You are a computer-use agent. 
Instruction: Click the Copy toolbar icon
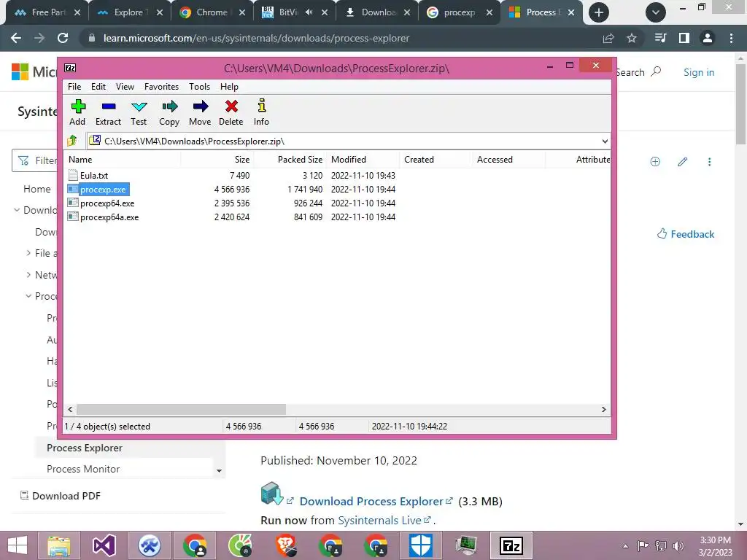[169, 112]
